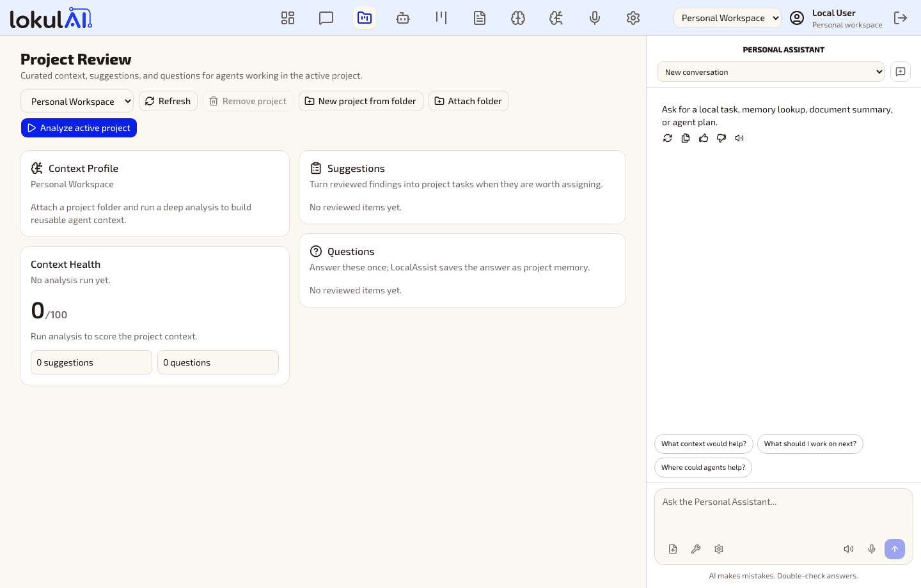Select the 'What should I work on next?' chip
The width and height of the screenshot is (921, 588).
[810, 444]
